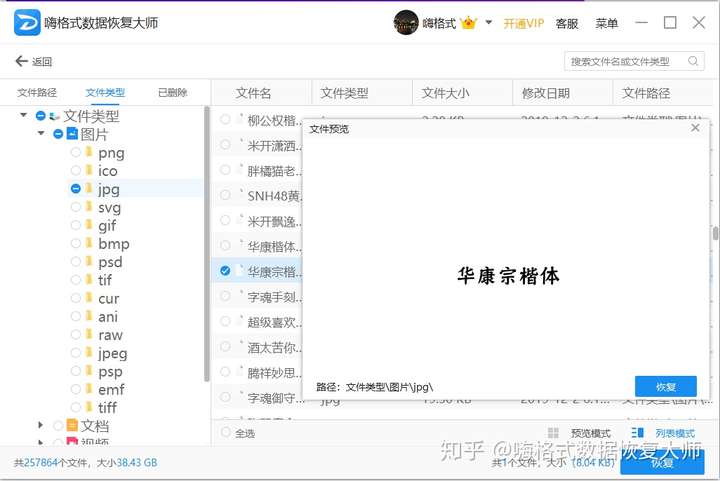Select the psd folder radio
This screenshot has height=481, width=720.
click(76, 262)
